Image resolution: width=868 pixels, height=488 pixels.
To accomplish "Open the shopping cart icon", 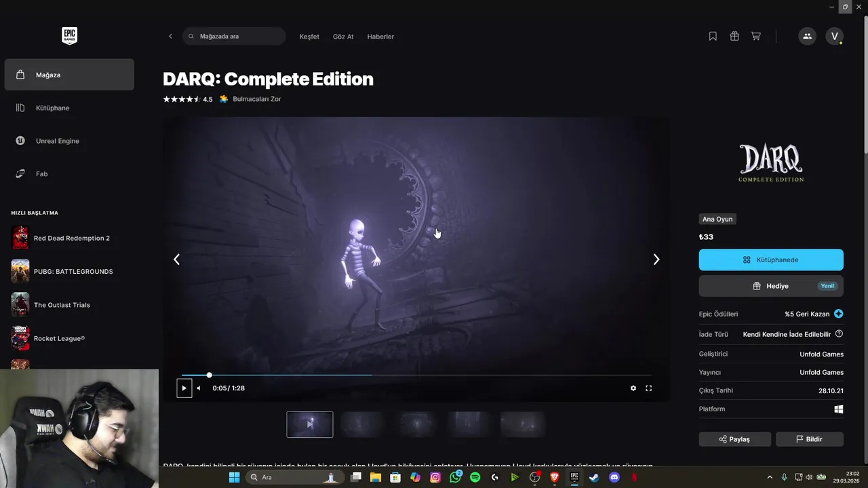I will 756,37.
